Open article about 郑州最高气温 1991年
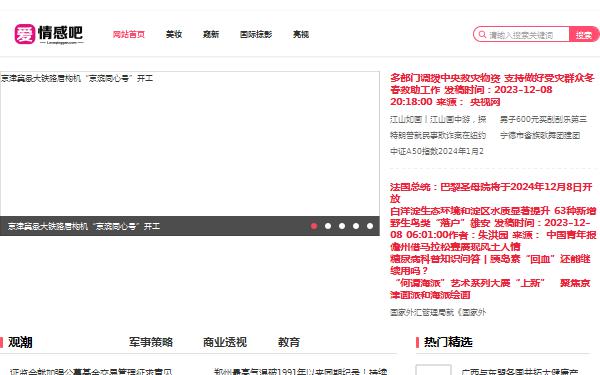 pyautogui.click(x=301, y=372)
